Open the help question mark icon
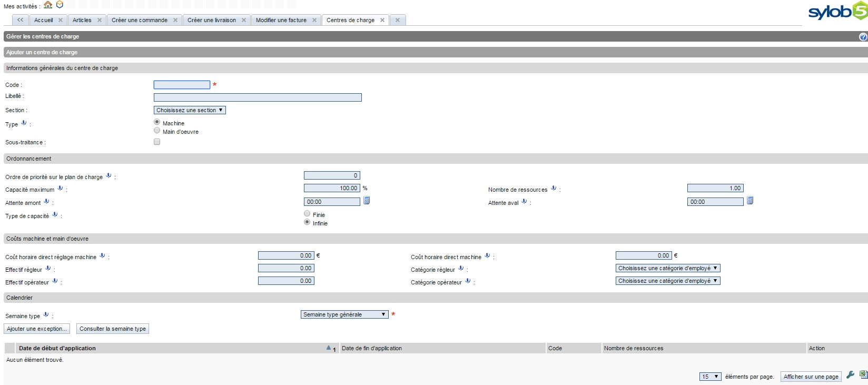The height and width of the screenshot is (385, 868). coord(863,37)
